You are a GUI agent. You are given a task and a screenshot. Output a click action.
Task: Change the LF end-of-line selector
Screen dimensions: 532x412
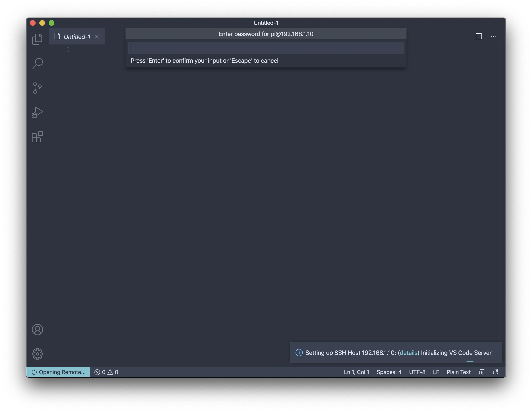436,372
